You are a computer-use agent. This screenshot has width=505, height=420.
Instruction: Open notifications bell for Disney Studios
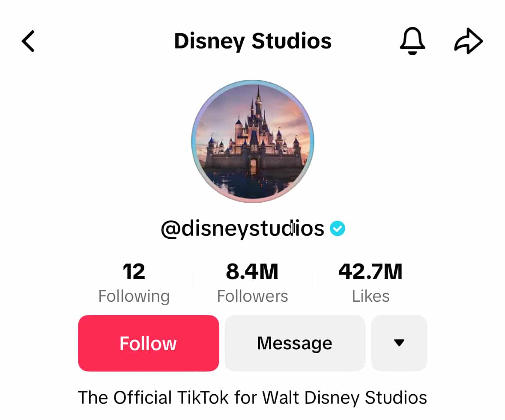[x=412, y=42]
